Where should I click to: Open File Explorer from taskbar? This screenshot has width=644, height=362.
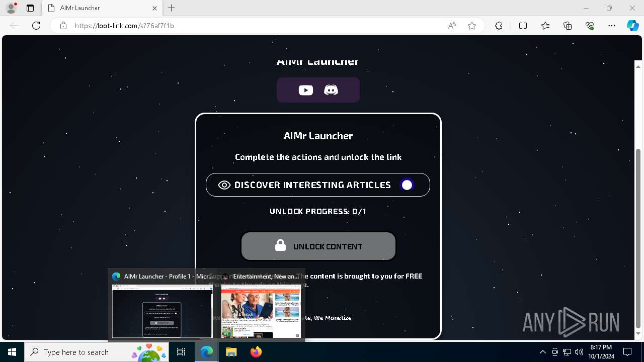231,352
